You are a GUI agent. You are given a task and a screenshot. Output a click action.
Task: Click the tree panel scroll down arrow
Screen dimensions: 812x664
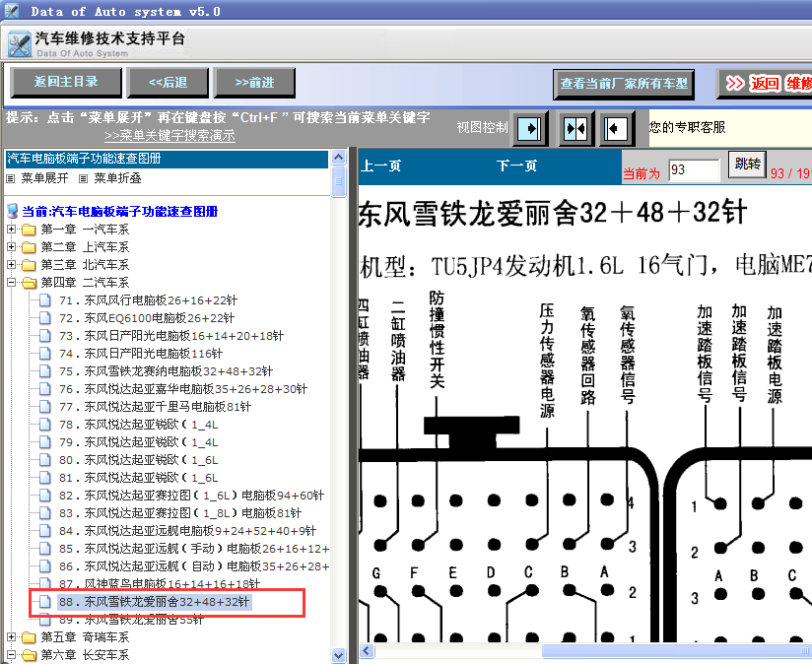point(339,655)
